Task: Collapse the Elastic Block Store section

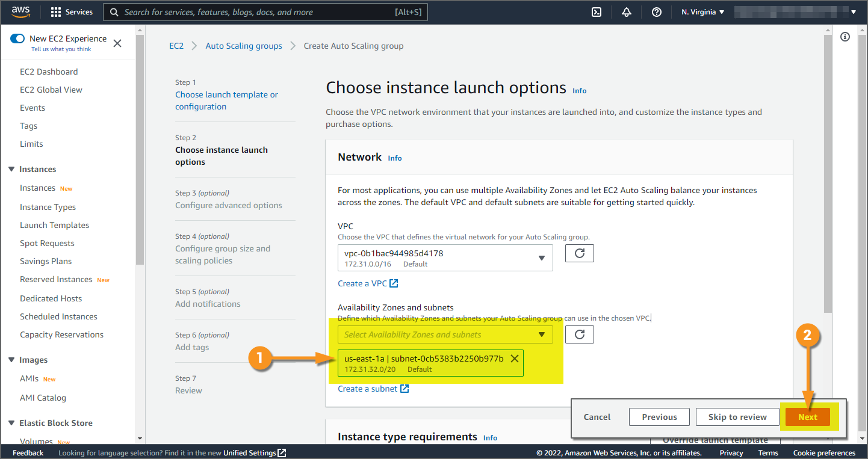Action: [11, 423]
